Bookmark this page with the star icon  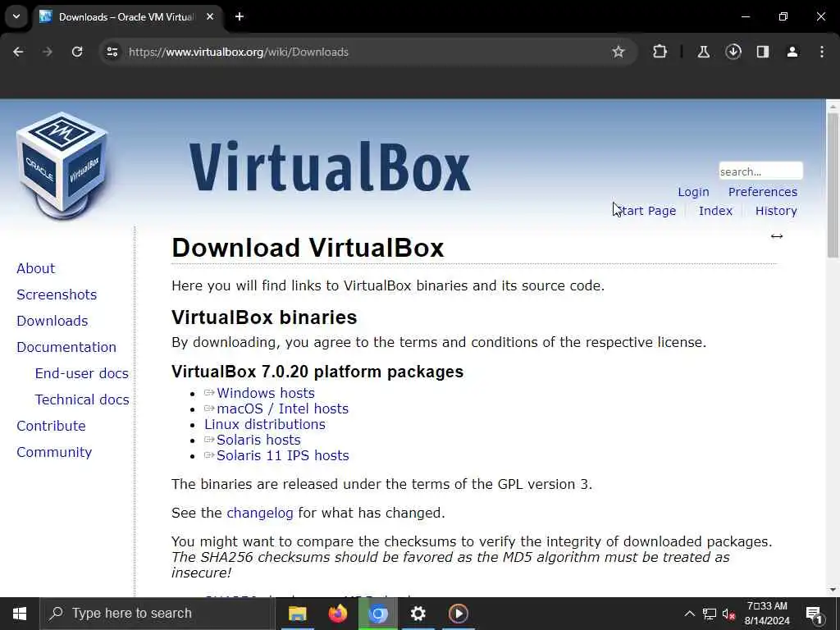[x=619, y=52]
